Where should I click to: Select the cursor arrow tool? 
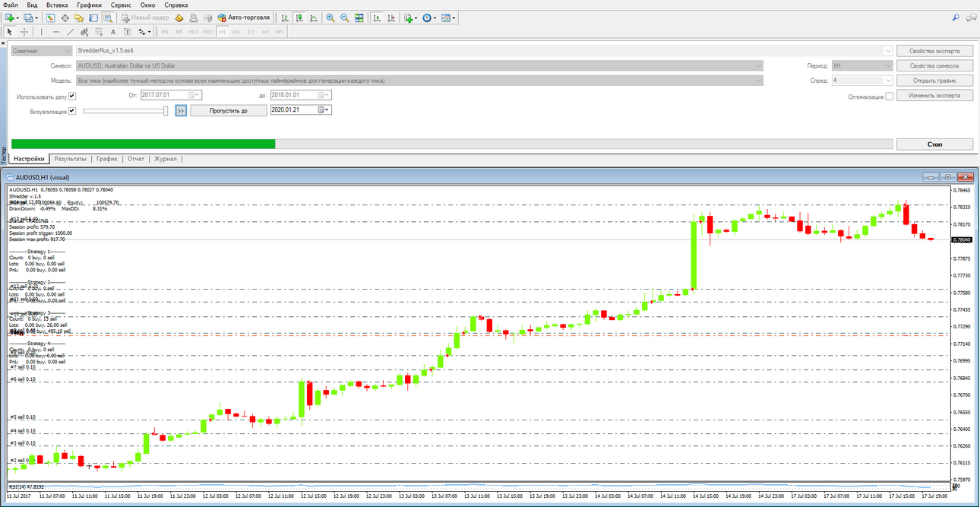pos(10,32)
